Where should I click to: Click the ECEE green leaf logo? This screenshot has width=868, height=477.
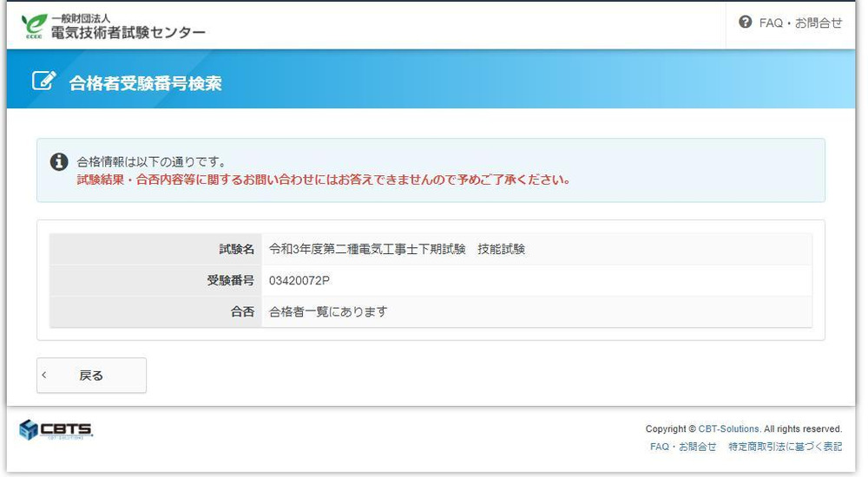pos(34,25)
